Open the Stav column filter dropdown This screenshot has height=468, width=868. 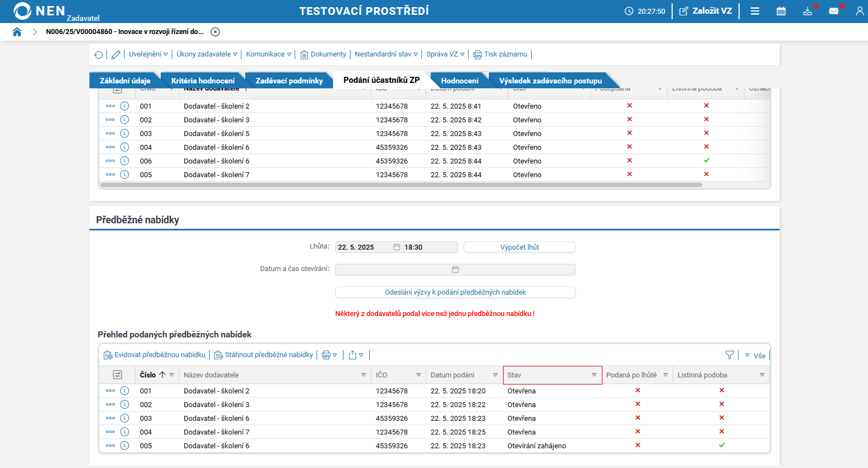pyautogui.click(x=594, y=375)
